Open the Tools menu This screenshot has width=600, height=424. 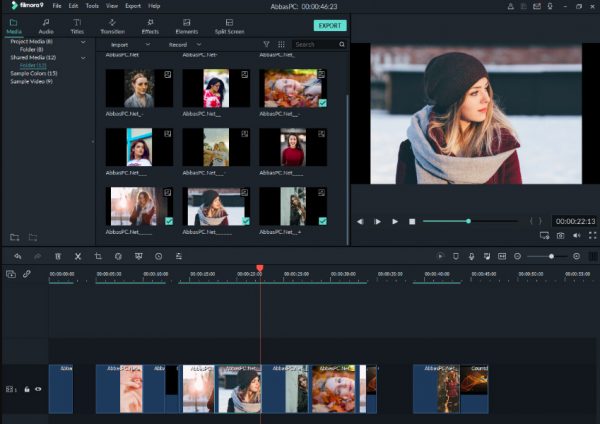(x=92, y=6)
